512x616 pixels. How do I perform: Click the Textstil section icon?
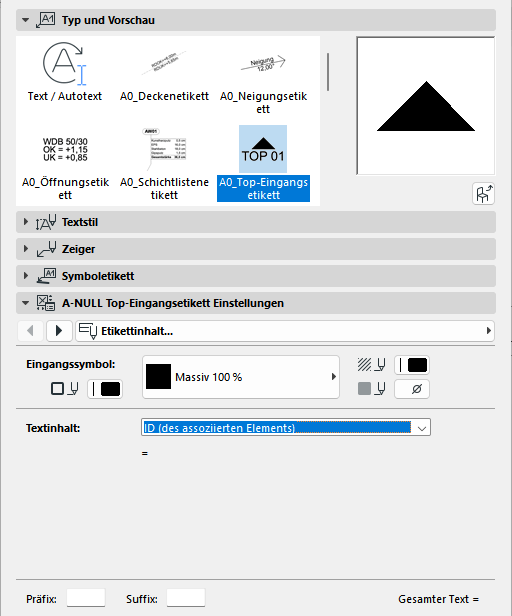tap(46, 222)
